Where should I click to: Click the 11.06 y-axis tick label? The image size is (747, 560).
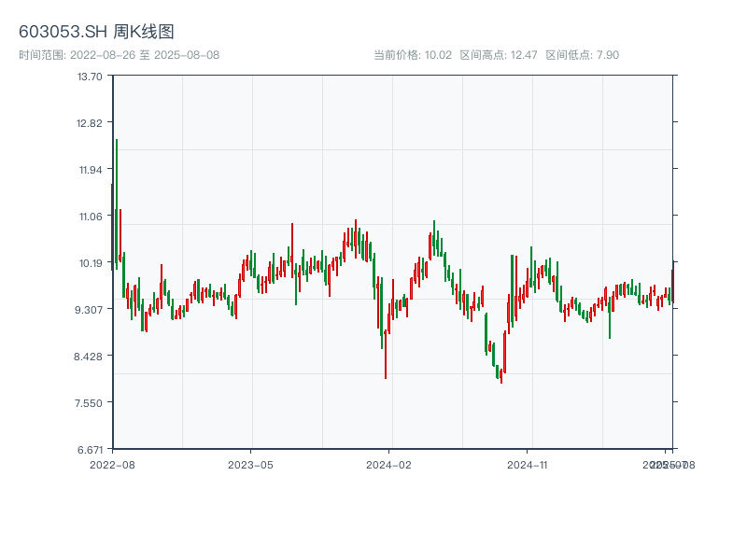90,217
